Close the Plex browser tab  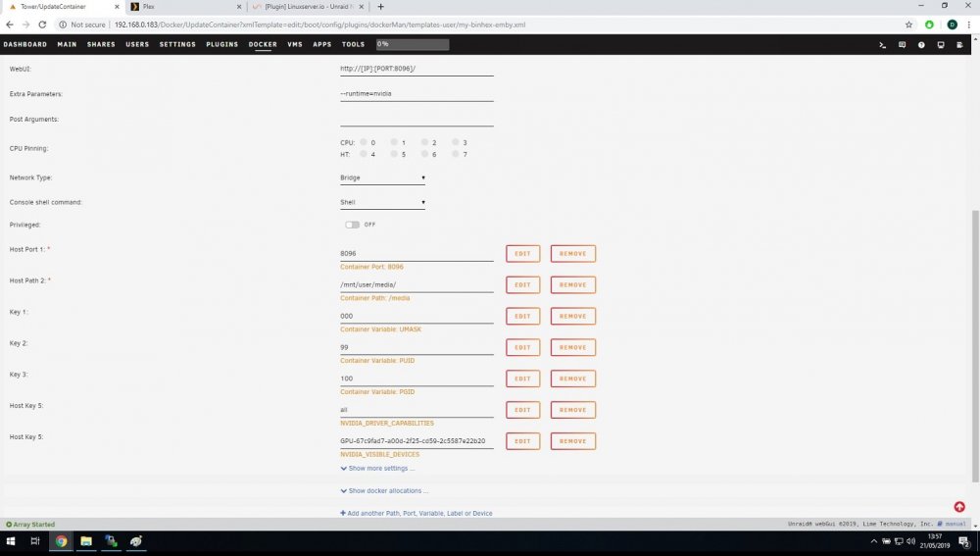(239, 7)
